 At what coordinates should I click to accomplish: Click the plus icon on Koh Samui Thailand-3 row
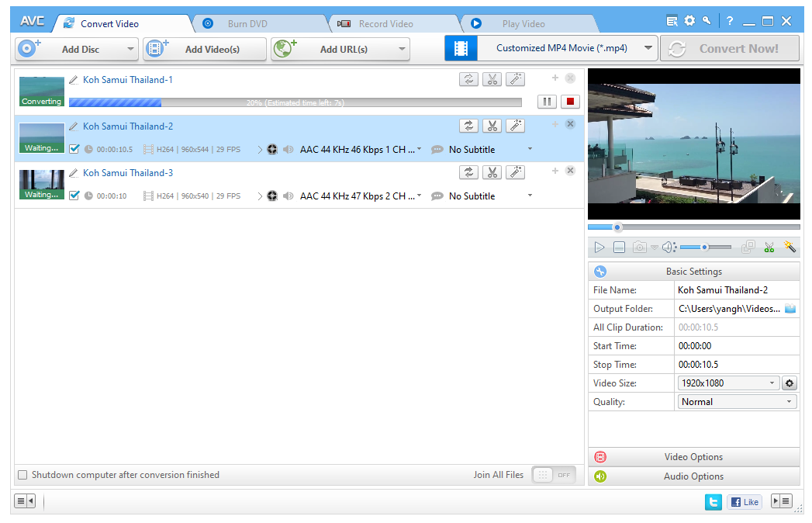(555, 171)
